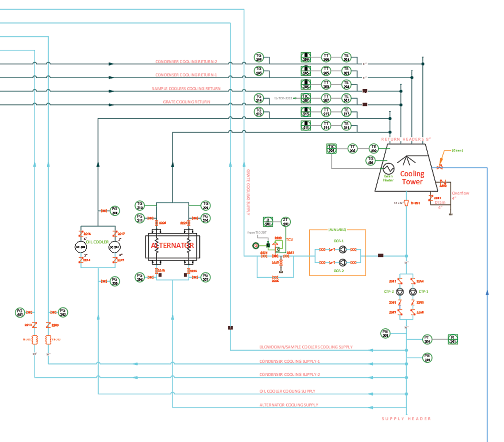This screenshot has width=504, height=442.
Task: Select the CONDENSER COOLING SUPPLY-2 label
Action: pos(290,374)
